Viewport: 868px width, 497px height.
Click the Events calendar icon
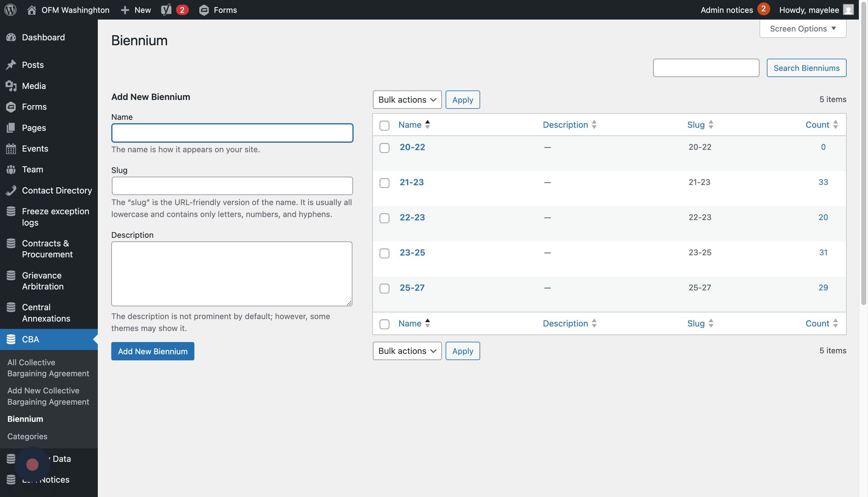(x=11, y=149)
